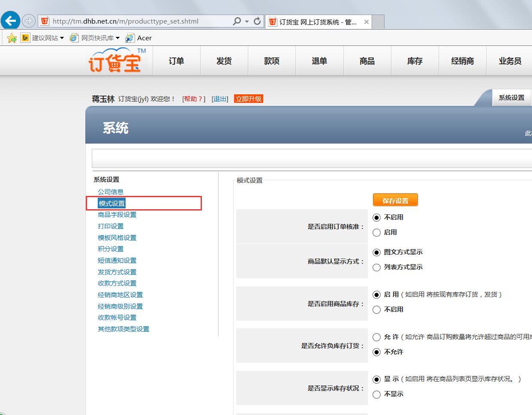Select 启用 for order review
Image resolution: width=532 pixels, height=415 pixels.
click(x=376, y=232)
